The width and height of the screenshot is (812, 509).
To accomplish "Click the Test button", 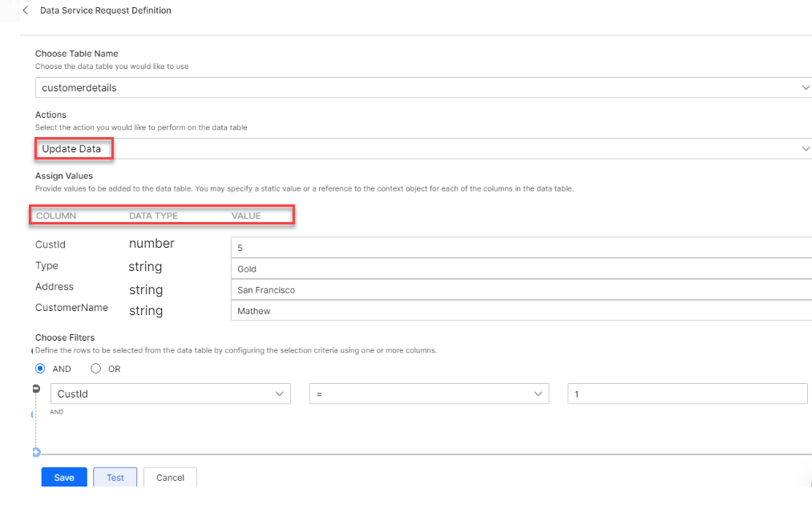I will 115,477.
